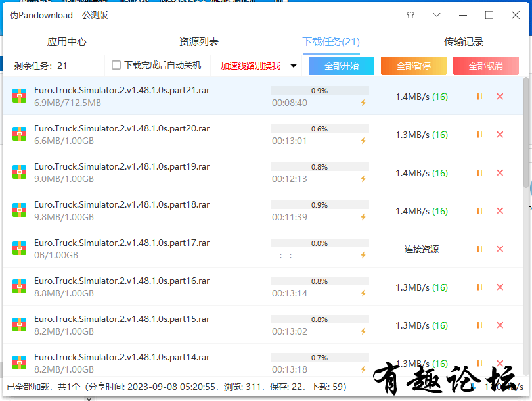Image resolution: width=532 pixels, height=401 pixels.
Task: Click the 全部暂停 button
Action: [x=414, y=66]
